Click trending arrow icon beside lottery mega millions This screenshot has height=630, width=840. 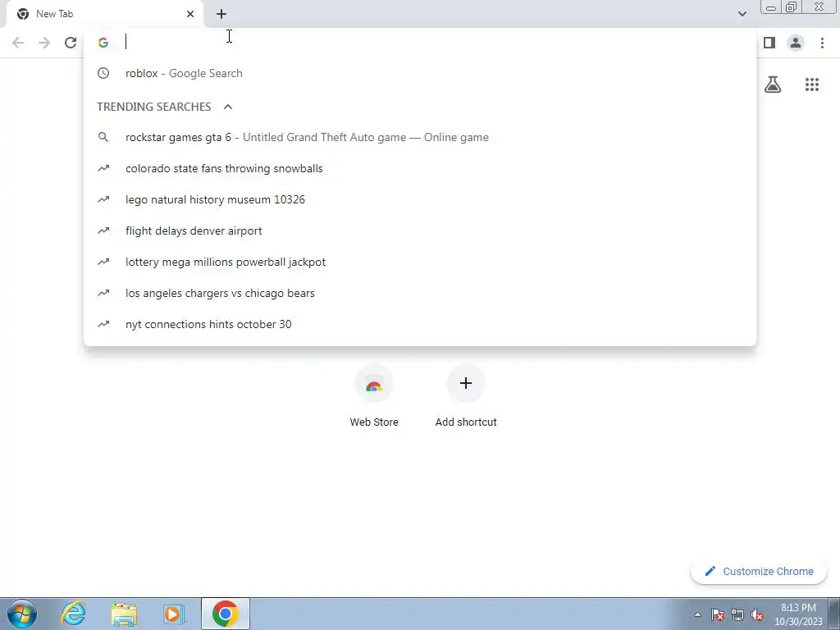[x=103, y=262]
